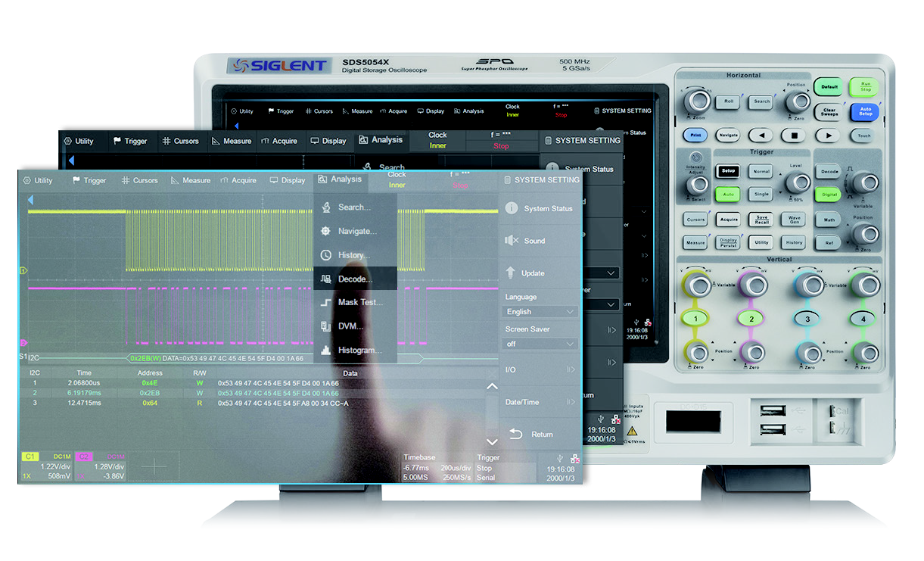
Task: Click the Trigger Level knob on the panel
Action: point(796,182)
